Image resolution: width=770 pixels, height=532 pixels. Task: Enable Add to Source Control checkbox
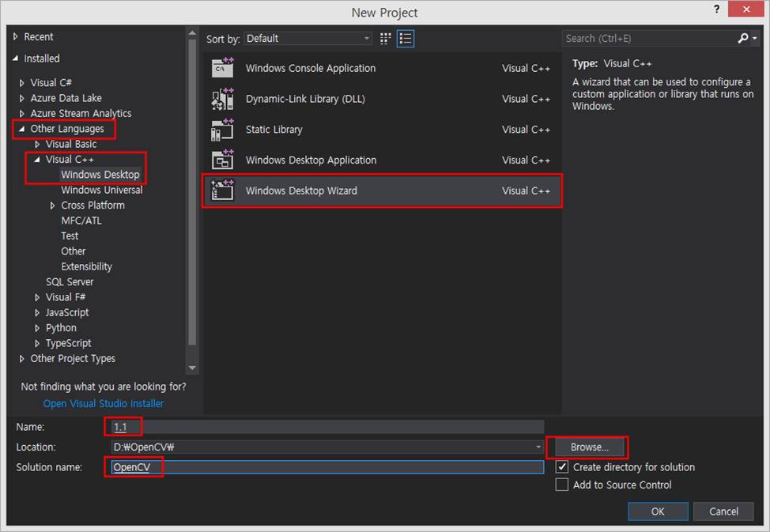tap(562, 485)
